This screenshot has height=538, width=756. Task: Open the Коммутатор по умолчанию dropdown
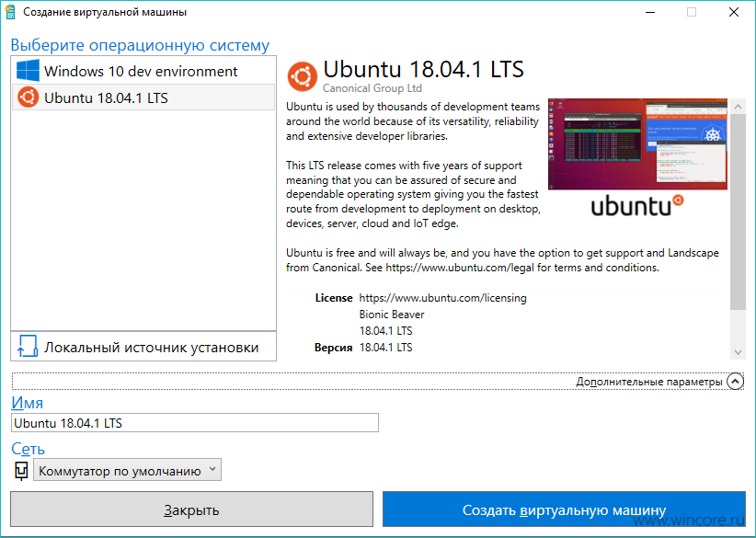click(127, 470)
